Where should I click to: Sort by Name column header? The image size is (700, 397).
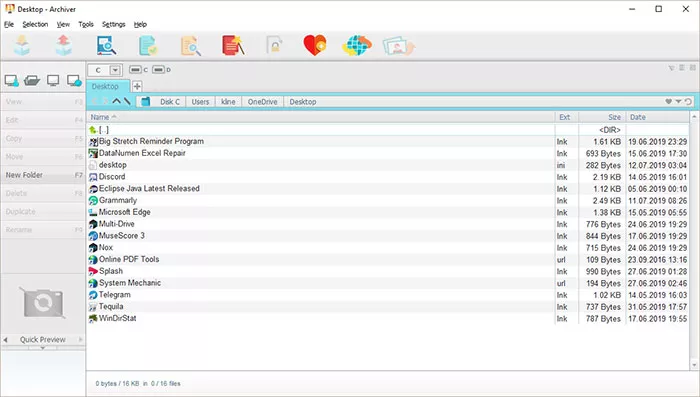(321, 117)
